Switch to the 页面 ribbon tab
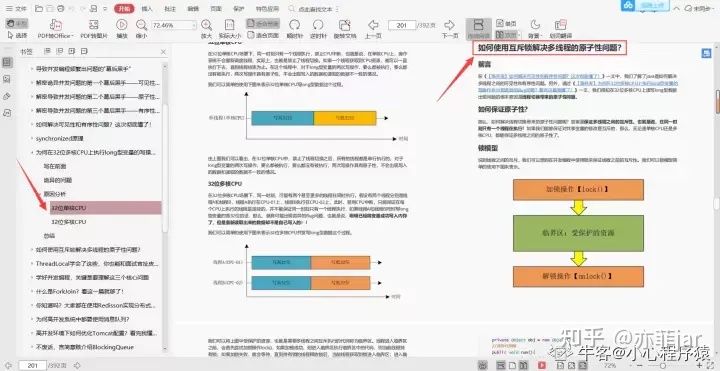 (216, 9)
